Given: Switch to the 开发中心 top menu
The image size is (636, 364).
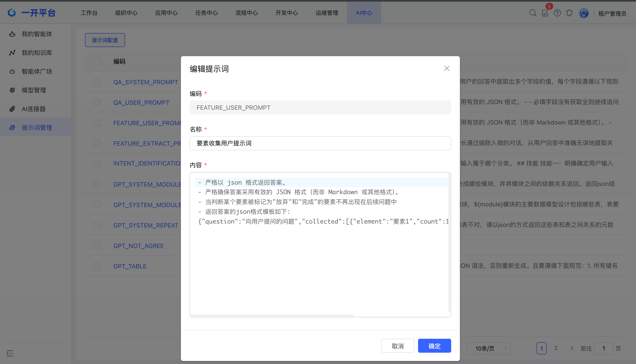Looking at the screenshot, I should (287, 13).
